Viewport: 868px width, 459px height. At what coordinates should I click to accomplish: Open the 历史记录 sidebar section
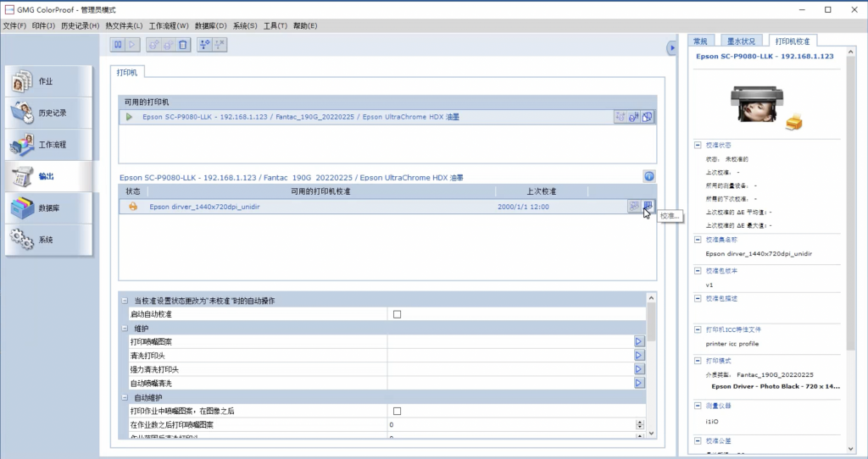click(x=48, y=113)
